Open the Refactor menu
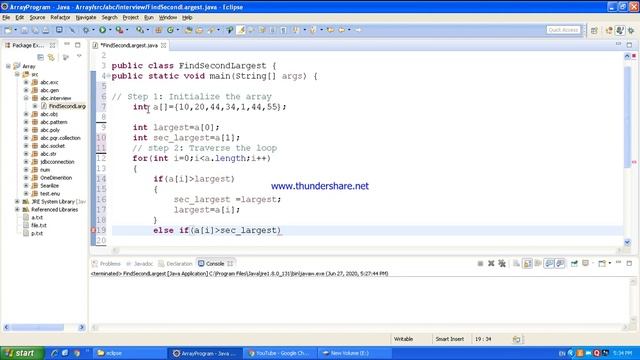 click(60, 18)
